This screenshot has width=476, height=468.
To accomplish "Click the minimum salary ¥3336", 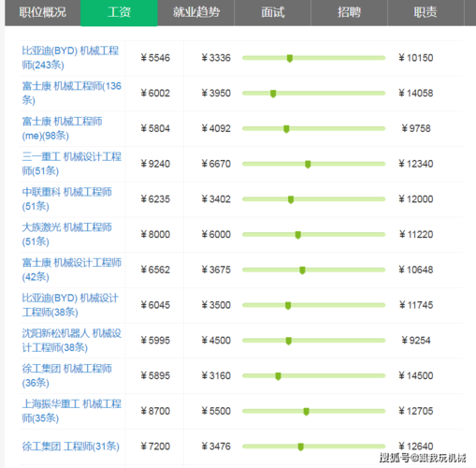I will click(x=216, y=58).
